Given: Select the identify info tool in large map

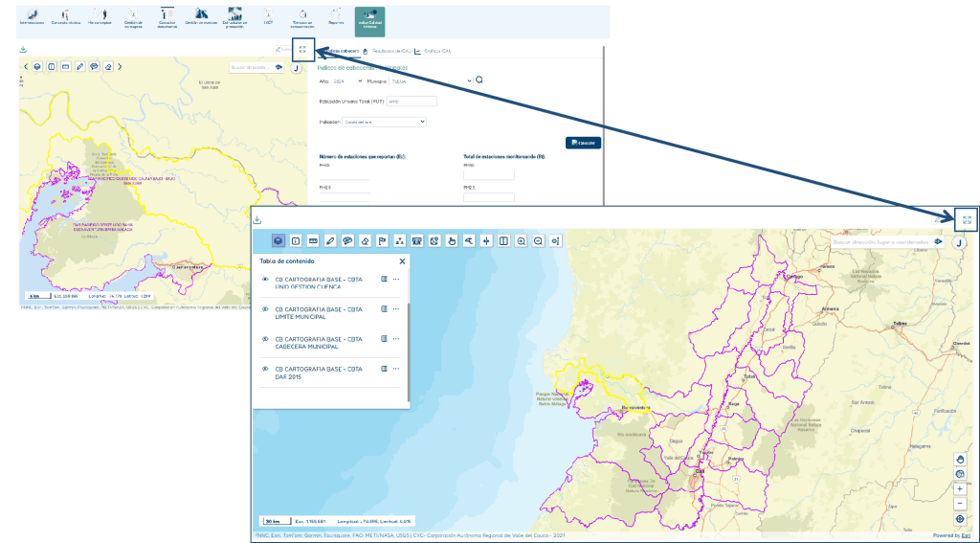Looking at the screenshot, I should pos(297,240).
